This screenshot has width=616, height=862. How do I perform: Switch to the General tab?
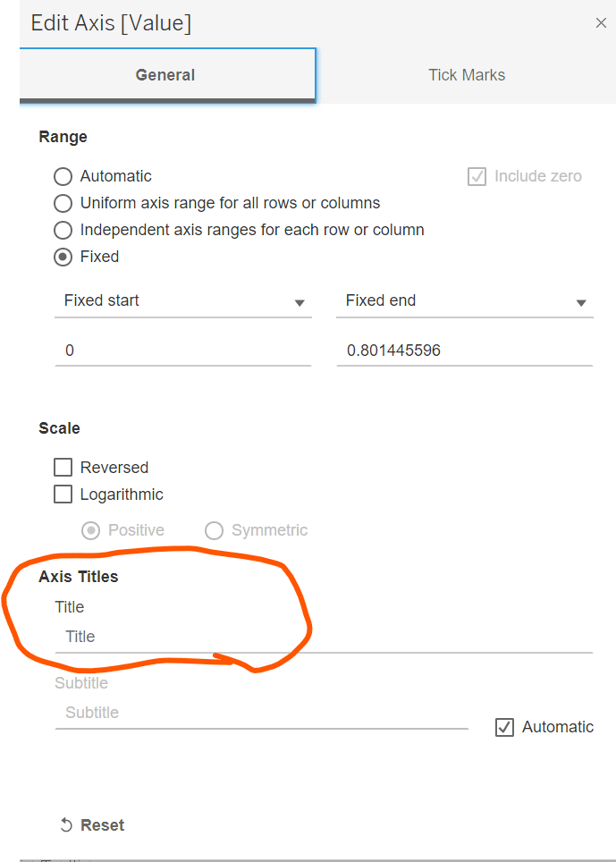click(x=165, y=75)
